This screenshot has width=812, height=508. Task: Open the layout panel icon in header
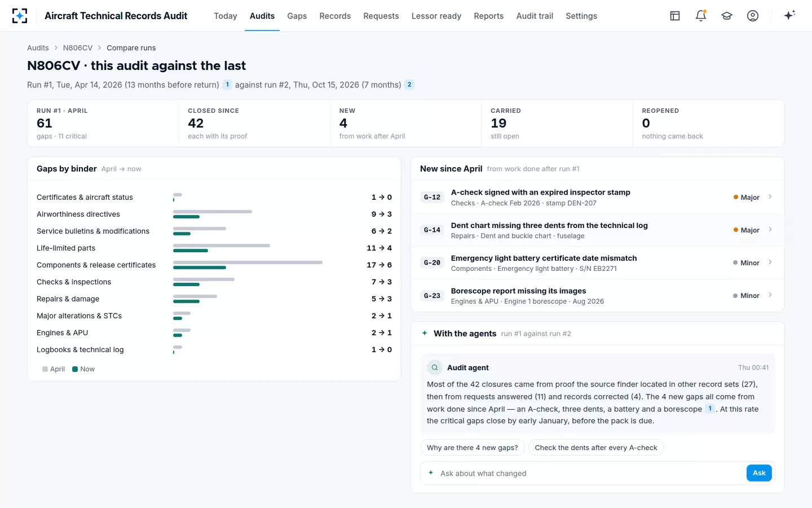tap(675, 16)
